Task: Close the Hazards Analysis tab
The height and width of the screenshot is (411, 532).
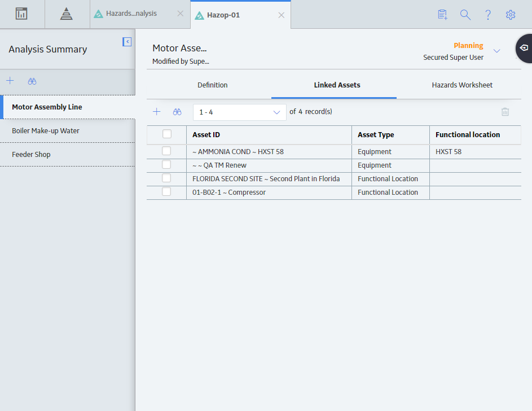Action: point(181,14)
